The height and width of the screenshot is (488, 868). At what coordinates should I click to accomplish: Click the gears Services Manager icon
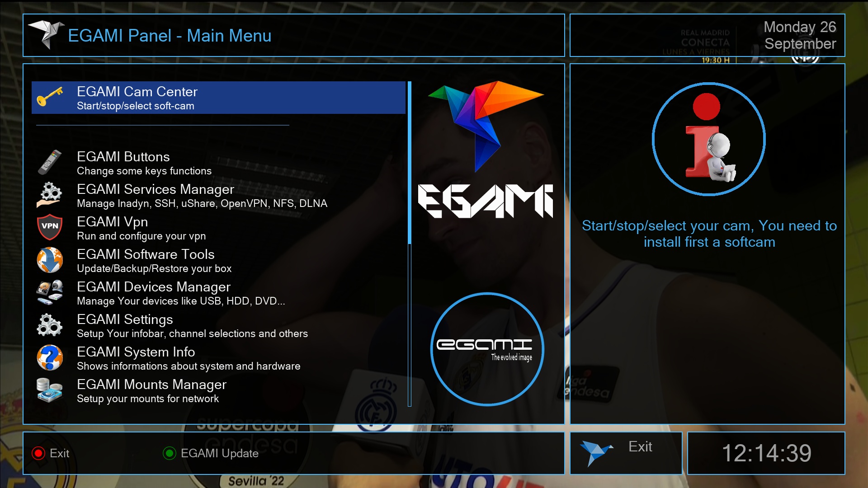(x=50, y=195)
